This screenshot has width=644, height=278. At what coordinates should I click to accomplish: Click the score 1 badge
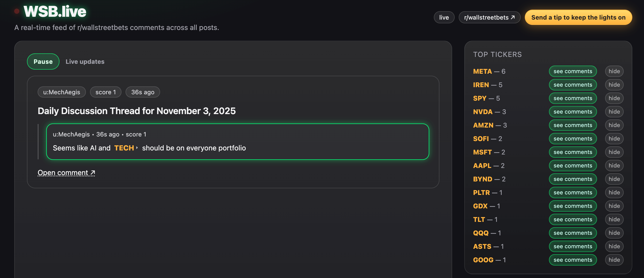point(105,92)
